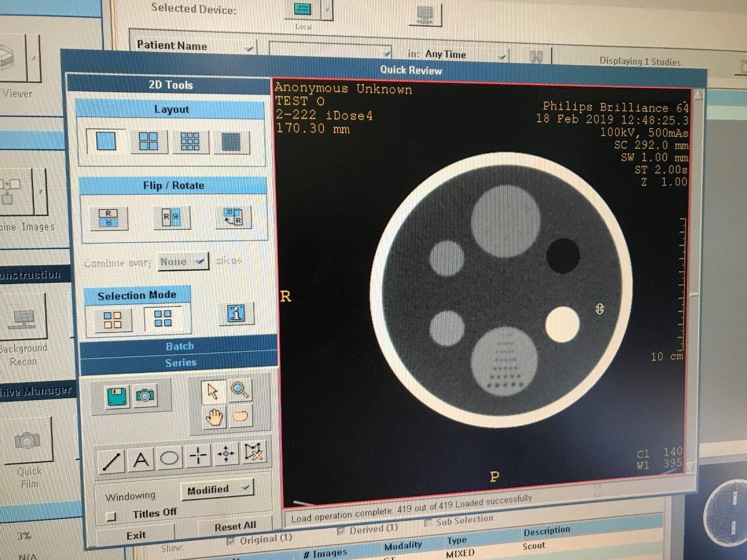Toggle the Derived (1) checkbox
Viewport: 747px width, 560px height.
pyautogui.click(x=341, y=530)
